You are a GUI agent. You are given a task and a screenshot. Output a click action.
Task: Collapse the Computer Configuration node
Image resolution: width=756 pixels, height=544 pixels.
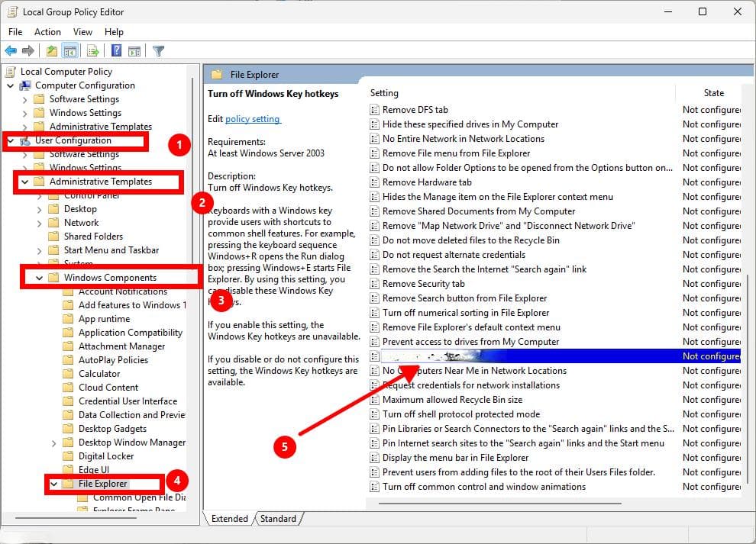click(x=10, y=85)
